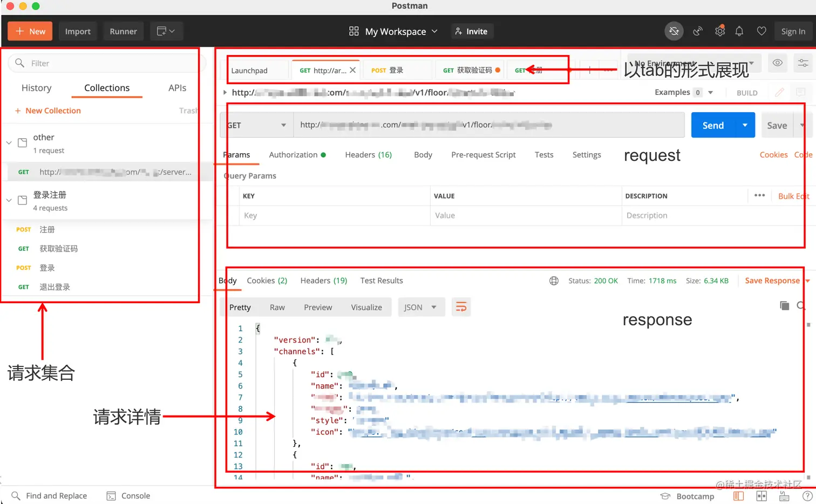Collapse the other collection

(x=9, y=143)
